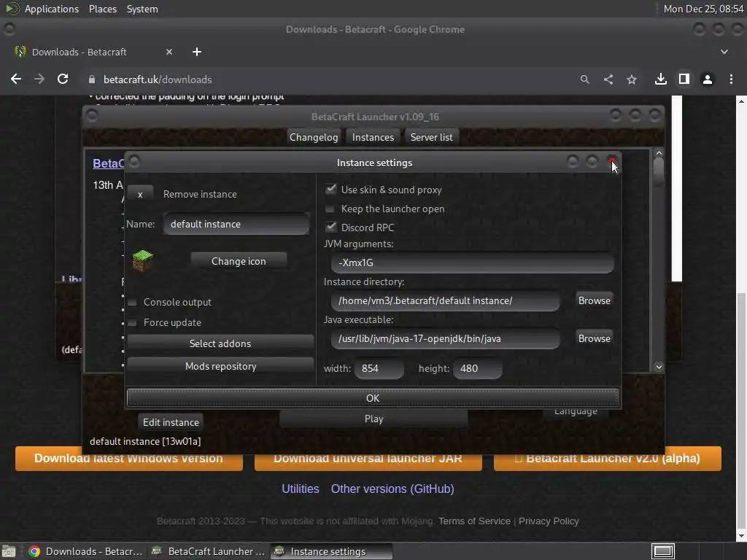Click the height field showing 480
This screenshot has width=747, height=560.
477,368
